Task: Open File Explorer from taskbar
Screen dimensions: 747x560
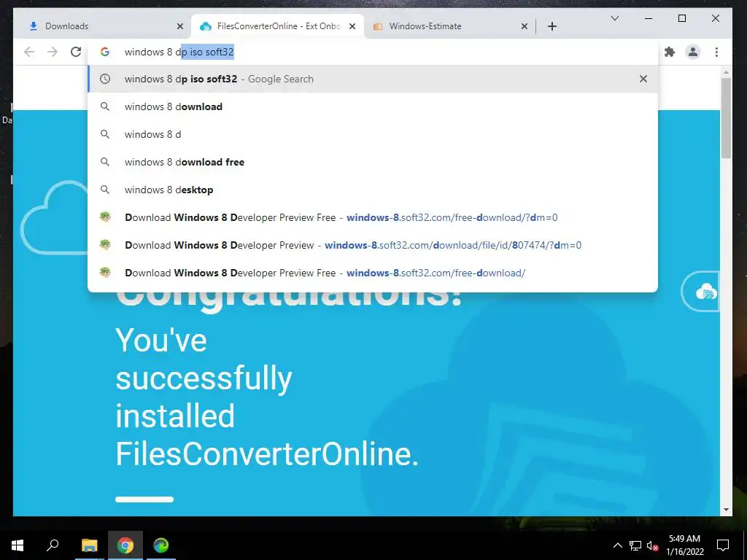Action: [x=89, y=545]
